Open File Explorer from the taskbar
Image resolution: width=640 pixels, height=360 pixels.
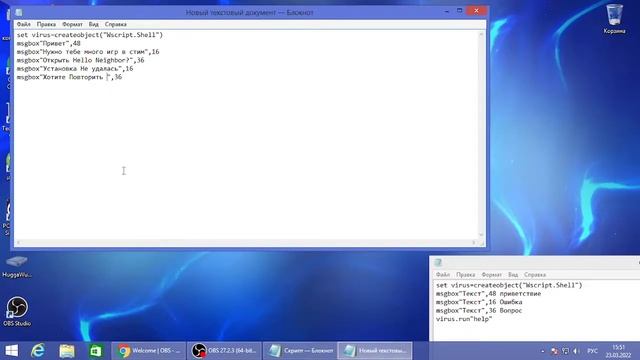pos(67,351)
